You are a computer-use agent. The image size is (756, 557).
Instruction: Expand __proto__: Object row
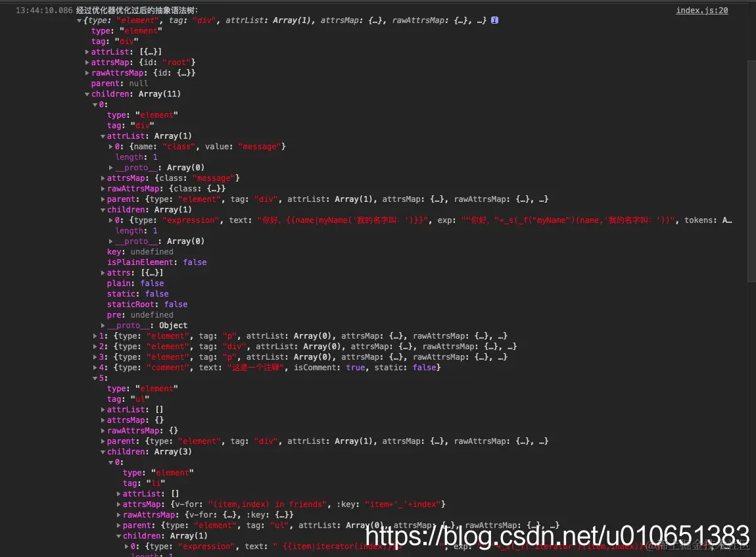coord(103,326)
